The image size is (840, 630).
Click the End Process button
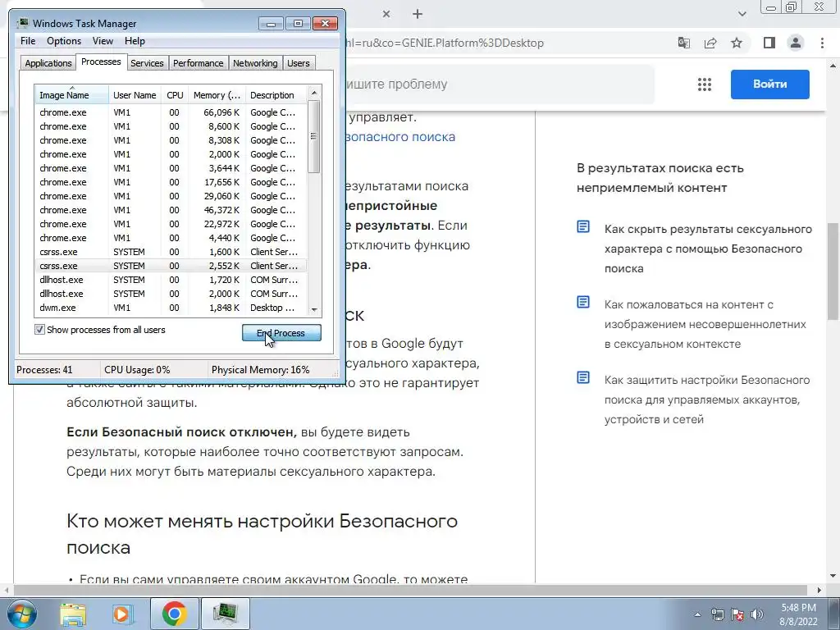click(282, 333)
